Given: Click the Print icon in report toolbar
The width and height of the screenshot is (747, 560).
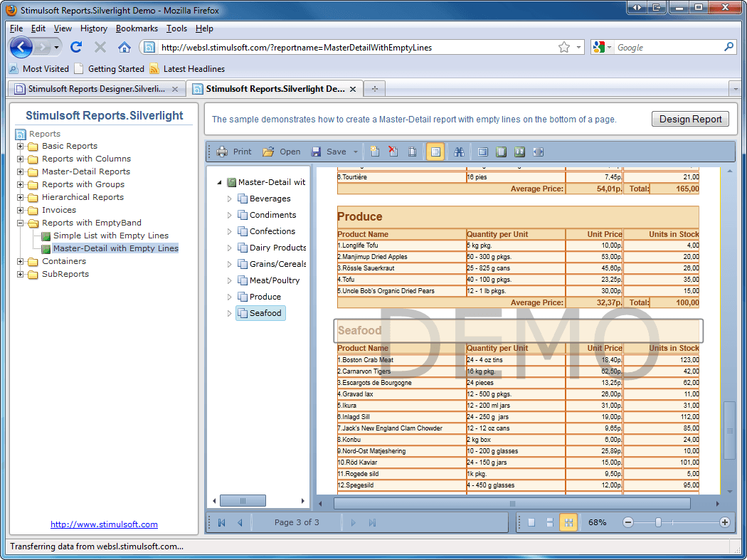Looking at the screenshot, I should pyautogui.click(x=222, y=152).
